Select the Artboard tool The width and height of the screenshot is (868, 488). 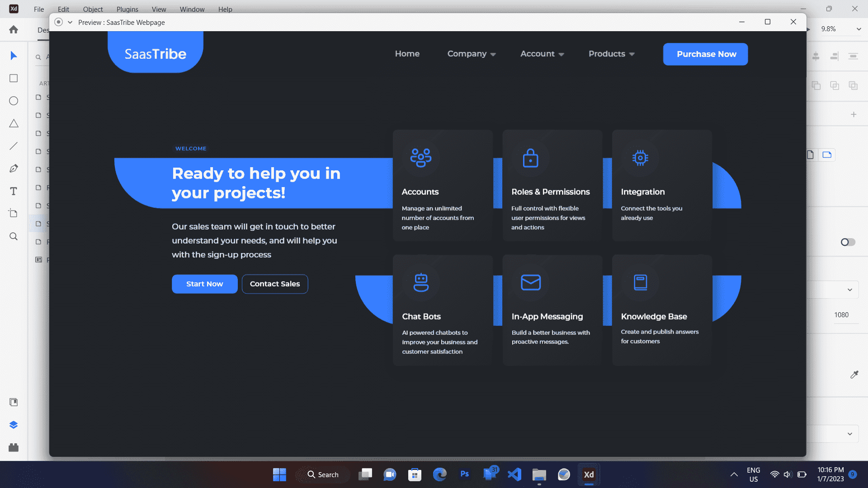[14, 213]
